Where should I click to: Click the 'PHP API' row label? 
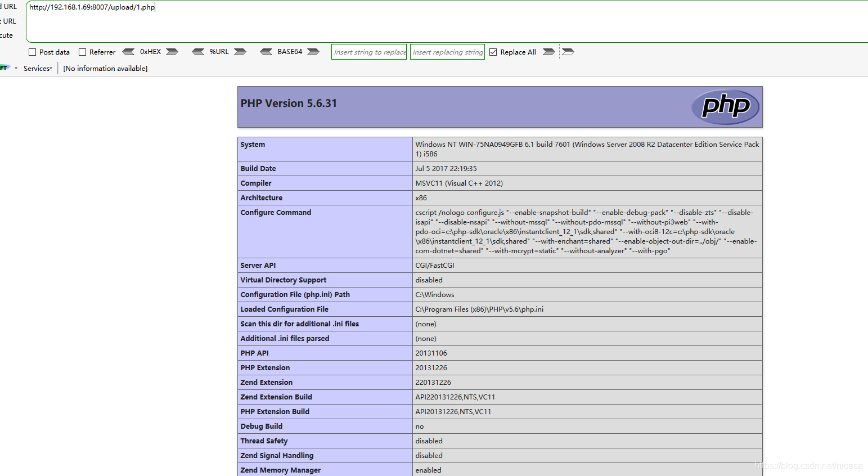[255, 353]
